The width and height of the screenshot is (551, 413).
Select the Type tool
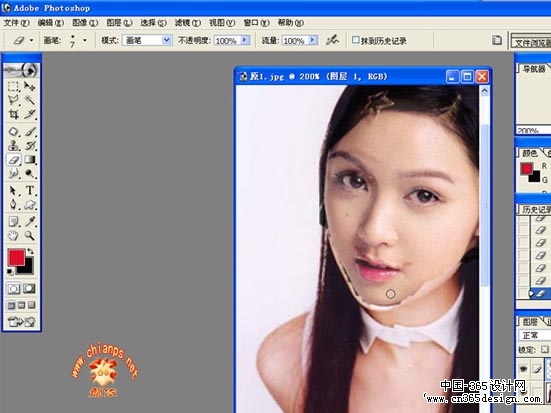click(30, 191)
